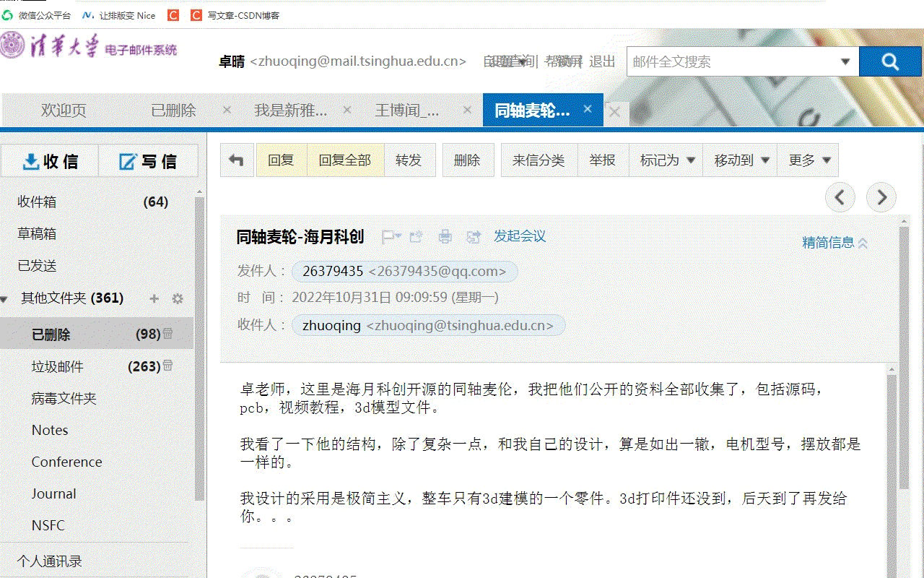Collapse the 其他文件夹 folder tree

click(4, 298)
